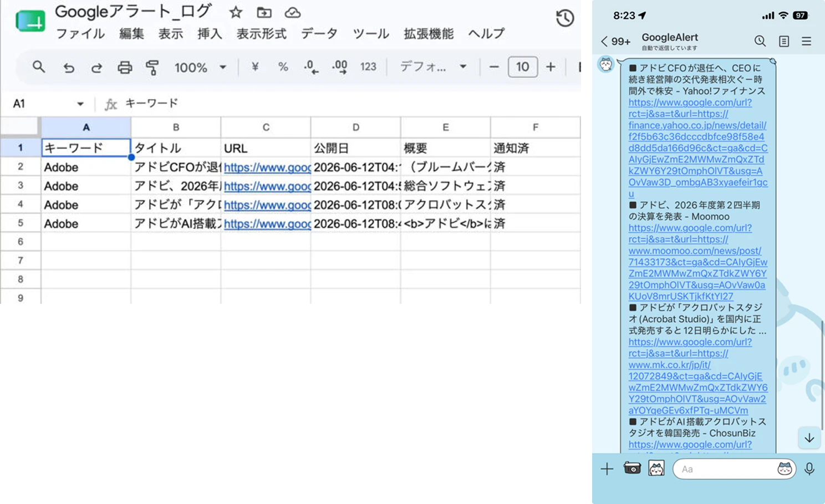825x504 pixels.
Task: Select cell D1 公開日
Action: point(355,148)
